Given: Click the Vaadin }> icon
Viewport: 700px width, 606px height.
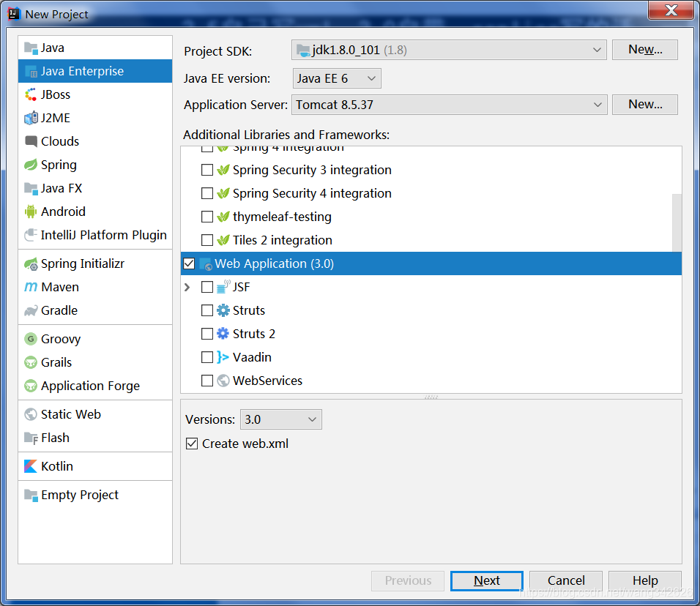Looking at the screenshot, I should (223, 357).
